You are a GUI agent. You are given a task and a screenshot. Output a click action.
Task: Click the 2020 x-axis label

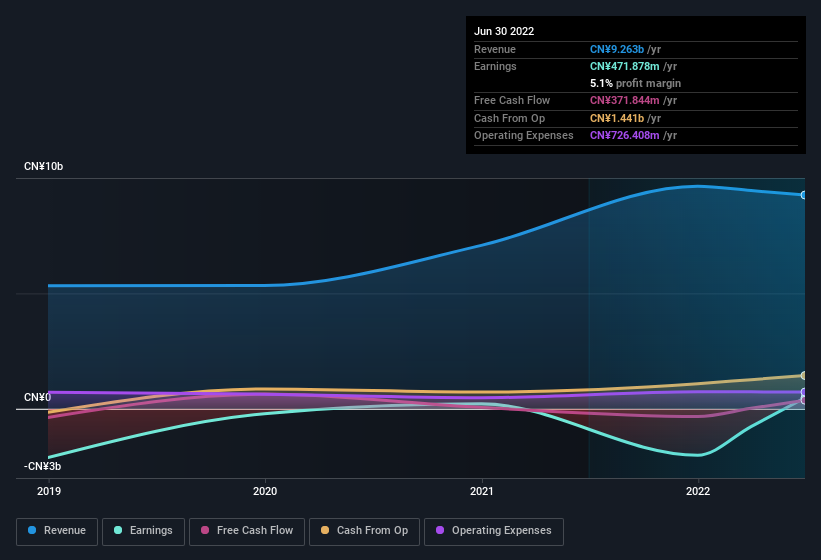[265, 491]
